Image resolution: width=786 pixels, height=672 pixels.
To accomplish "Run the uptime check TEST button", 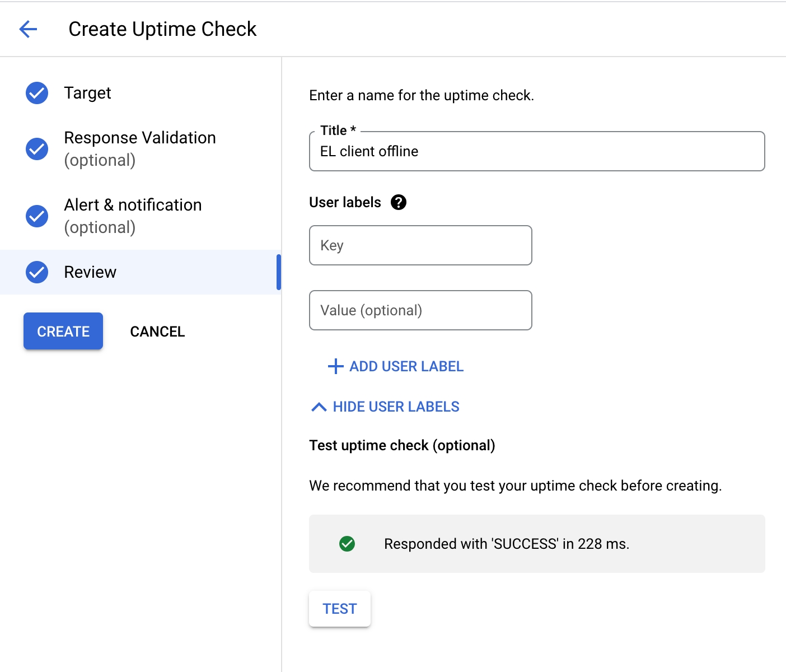I will (339, 609).
